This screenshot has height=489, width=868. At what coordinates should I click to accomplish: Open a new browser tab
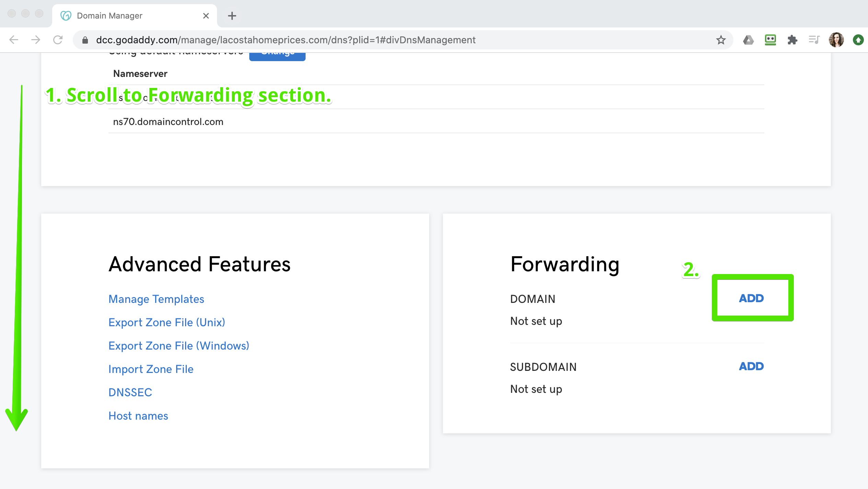(232, 16)
